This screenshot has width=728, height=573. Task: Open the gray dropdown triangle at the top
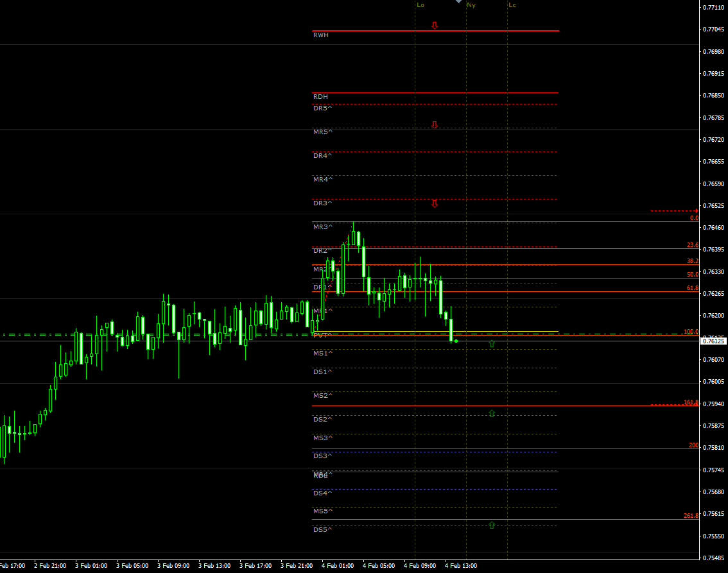458,3
